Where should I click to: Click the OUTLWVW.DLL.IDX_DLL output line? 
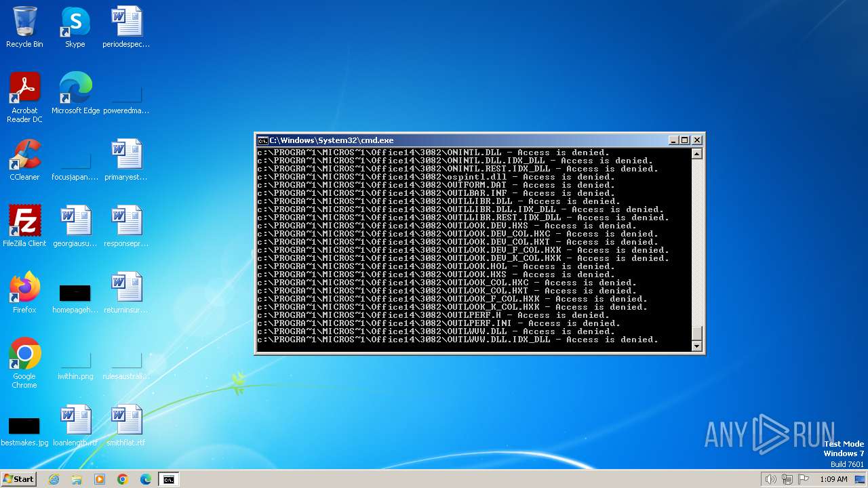458,340
